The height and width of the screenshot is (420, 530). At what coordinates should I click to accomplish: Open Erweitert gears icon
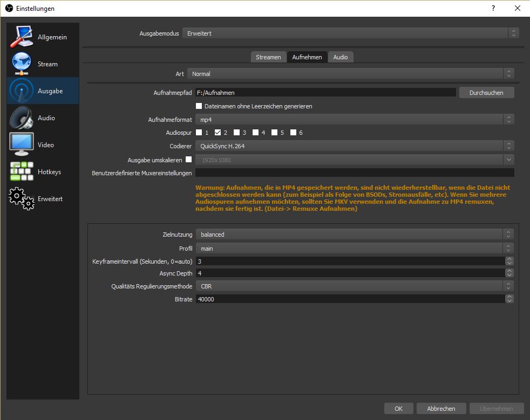pyautogui.click(x=22, y=198)
